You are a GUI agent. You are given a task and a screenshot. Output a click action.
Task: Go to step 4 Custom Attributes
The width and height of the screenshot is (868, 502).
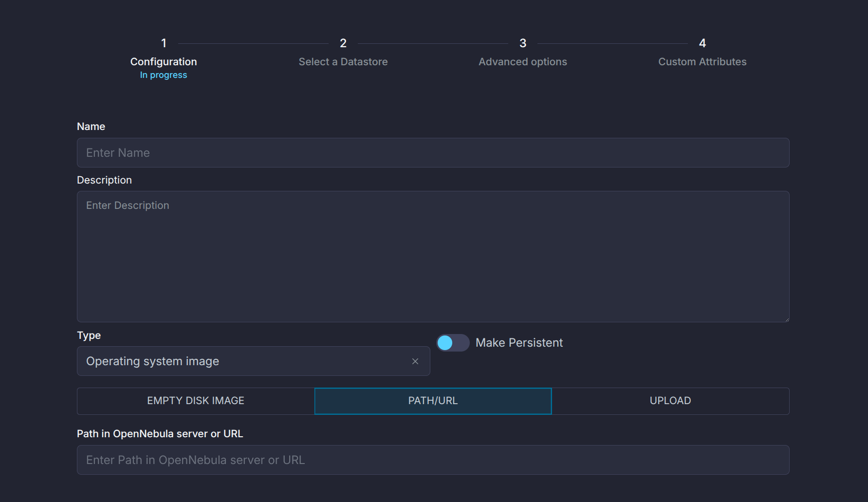(702, 53)
